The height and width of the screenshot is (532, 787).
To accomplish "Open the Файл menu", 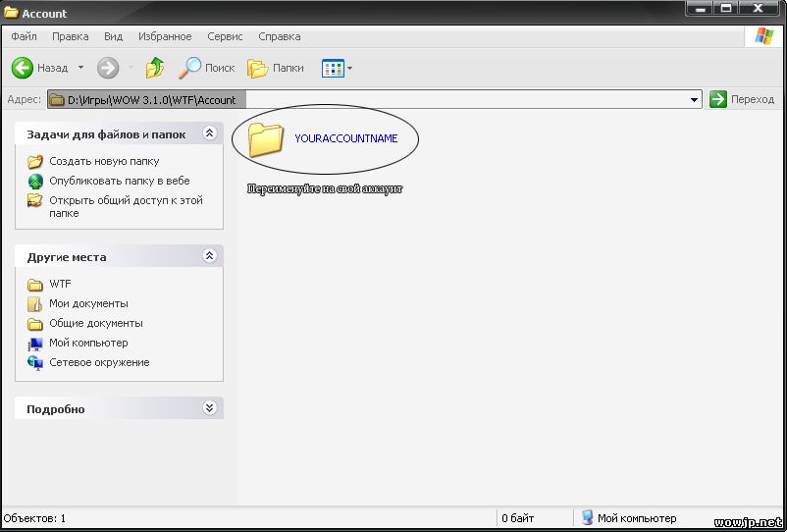I will click(x=24, y=36).
